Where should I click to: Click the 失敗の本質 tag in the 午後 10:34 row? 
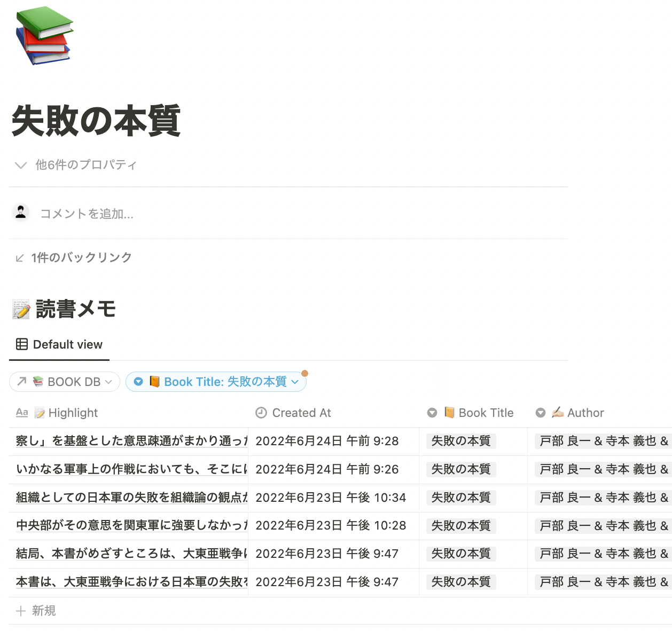tap(461, 498)
